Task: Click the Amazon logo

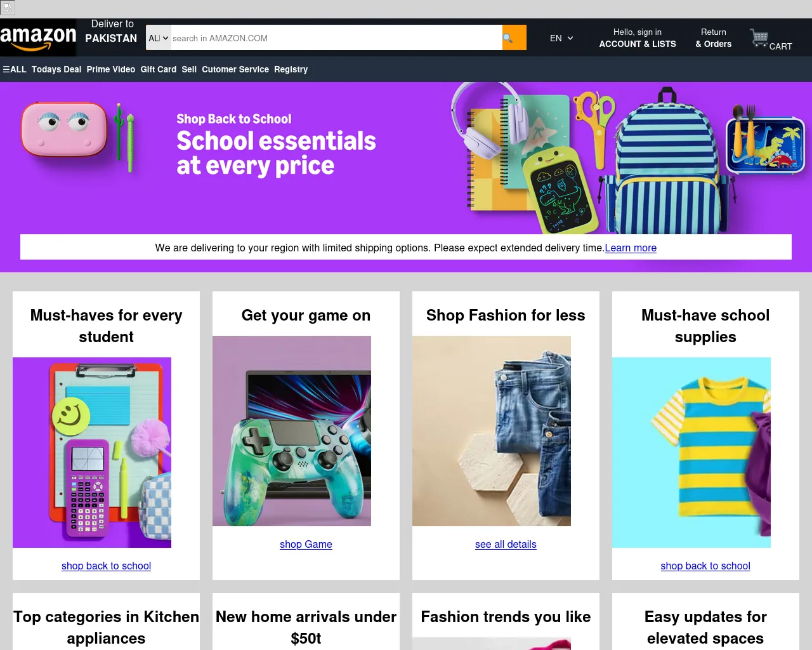Action: click(38, 37)
